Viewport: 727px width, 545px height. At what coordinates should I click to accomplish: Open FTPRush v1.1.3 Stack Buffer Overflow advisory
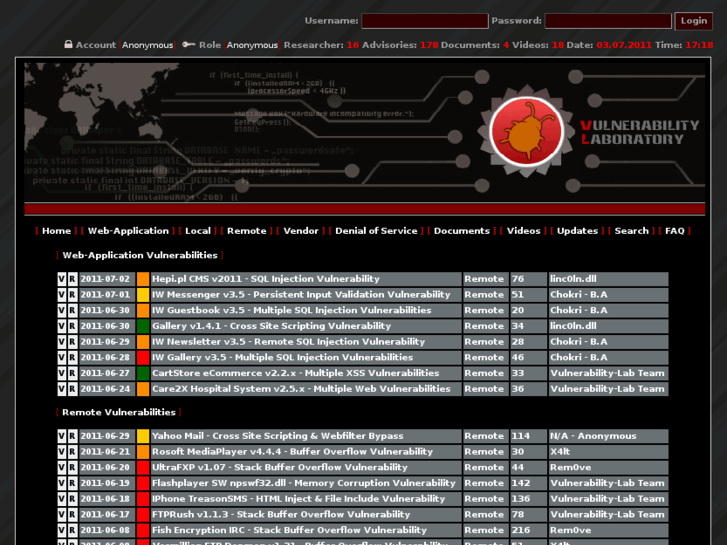click(x=281, y=515)
